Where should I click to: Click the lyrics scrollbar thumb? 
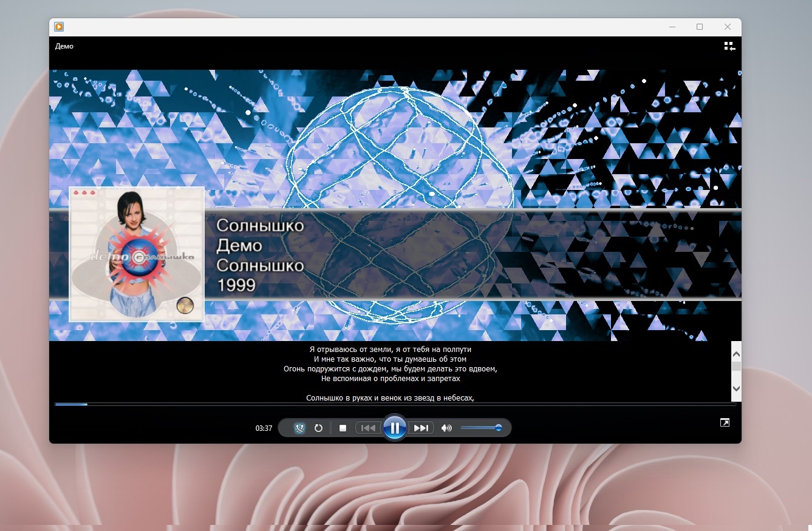[x=736, y=366]
